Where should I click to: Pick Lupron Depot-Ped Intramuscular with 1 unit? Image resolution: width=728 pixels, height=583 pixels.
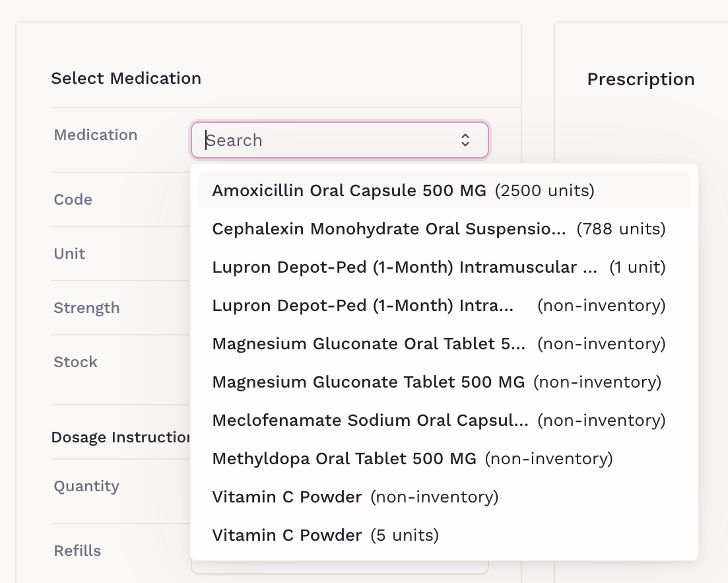438,267
